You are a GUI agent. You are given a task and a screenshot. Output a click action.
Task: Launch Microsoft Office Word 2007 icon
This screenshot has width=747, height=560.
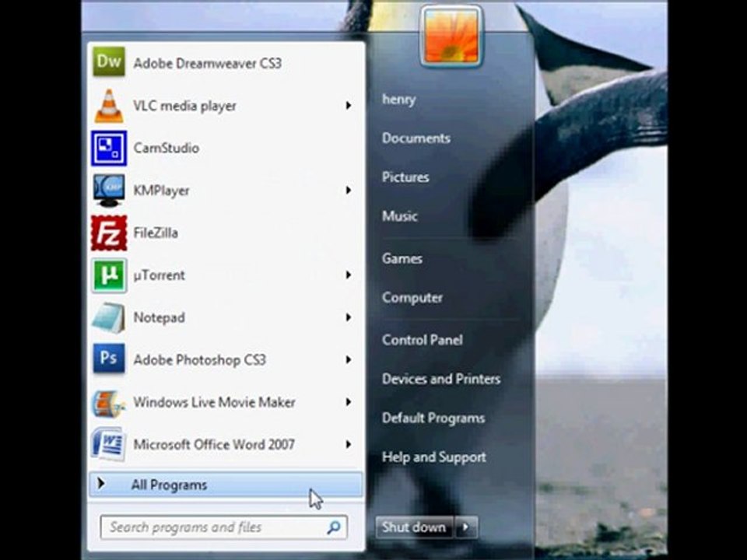point(109,444)
